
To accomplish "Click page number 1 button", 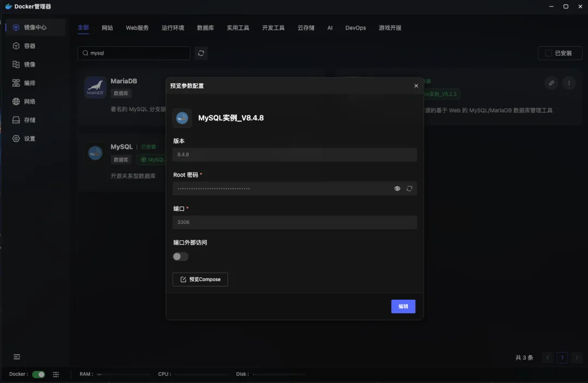I will tap(562, 357).
